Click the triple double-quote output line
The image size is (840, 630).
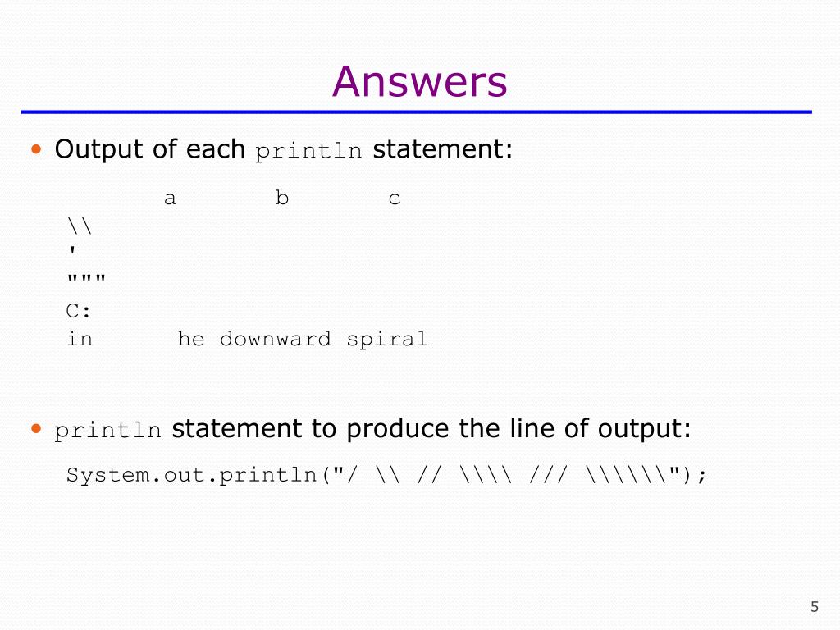click(86, 279)
